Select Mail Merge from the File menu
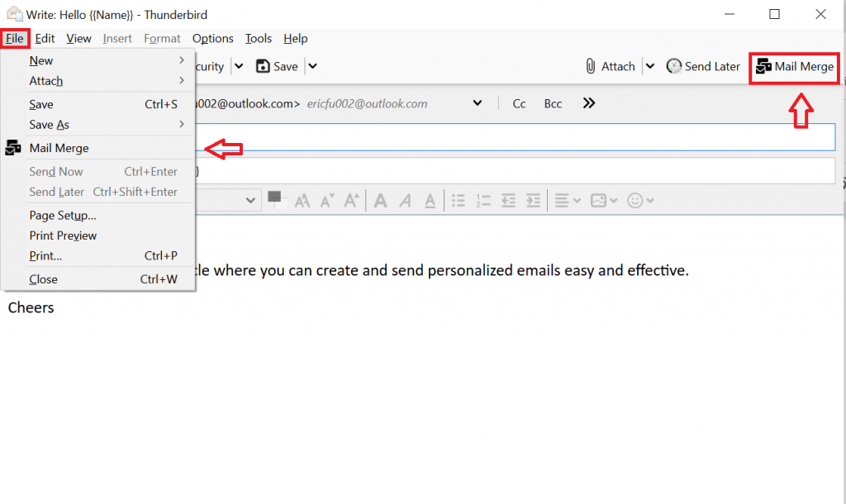 (x=59, y=148)
